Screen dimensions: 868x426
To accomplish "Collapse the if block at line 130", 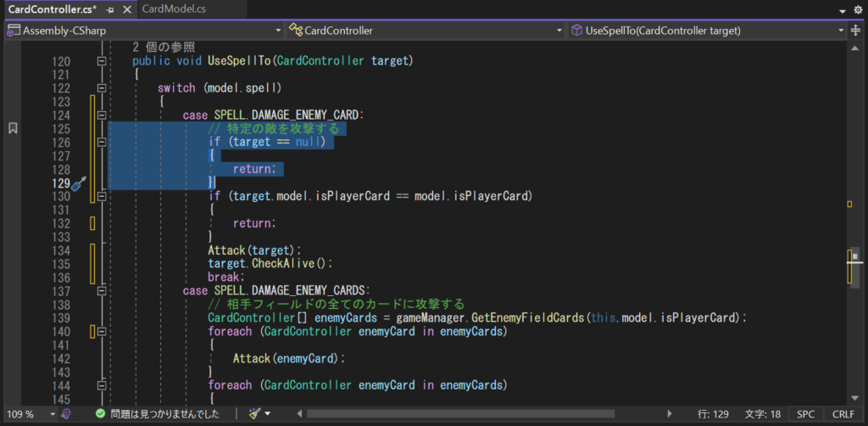I will pyautogui.click(x=102, y=196).
